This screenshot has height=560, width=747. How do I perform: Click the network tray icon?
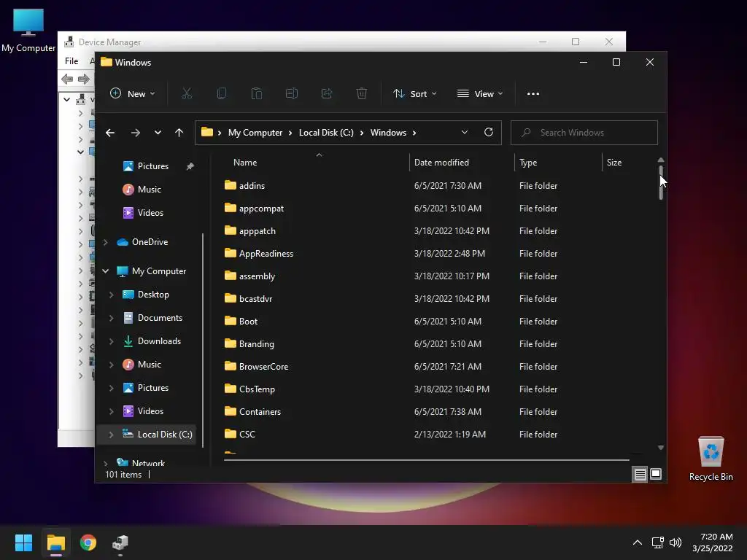657,542
